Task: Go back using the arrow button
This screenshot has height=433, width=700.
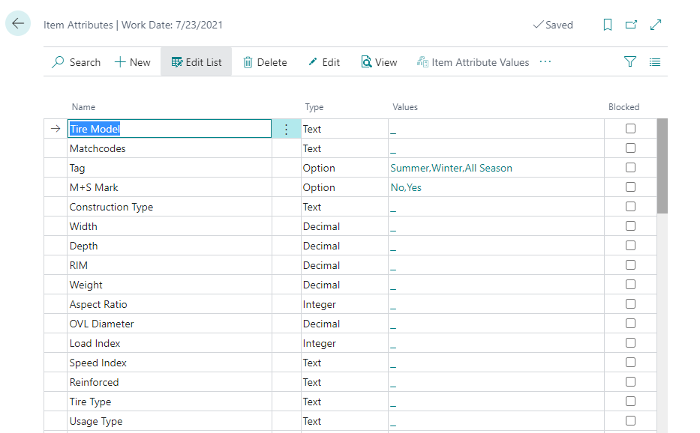Action: tap(18, 23)
